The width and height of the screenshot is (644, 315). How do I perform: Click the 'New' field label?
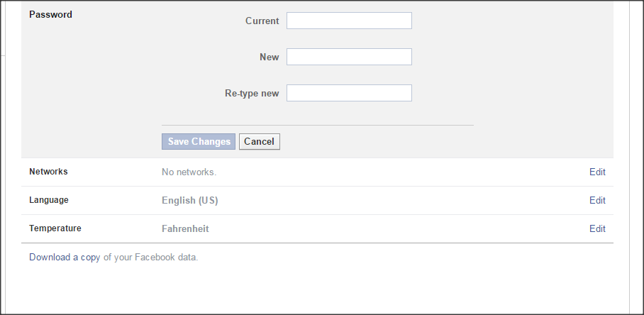pos(269,57)
